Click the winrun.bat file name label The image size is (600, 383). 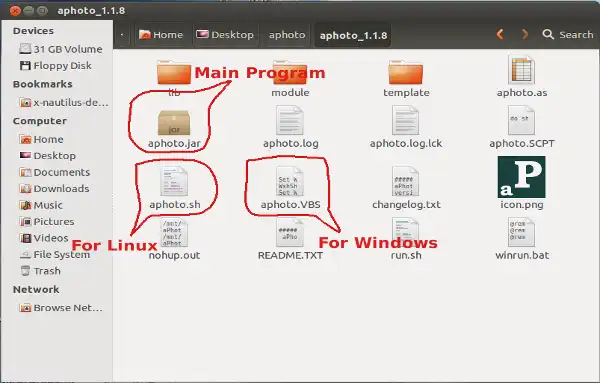(x=522, y=255)
